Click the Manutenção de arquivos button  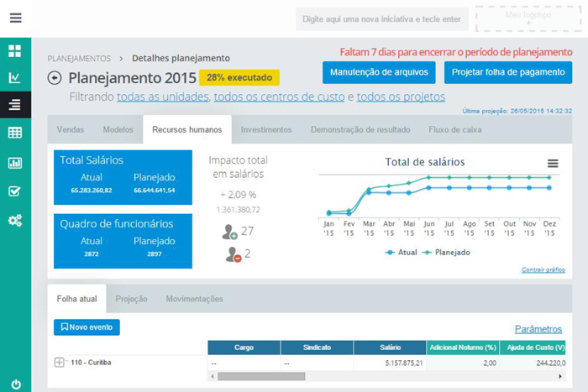(379, 72)
